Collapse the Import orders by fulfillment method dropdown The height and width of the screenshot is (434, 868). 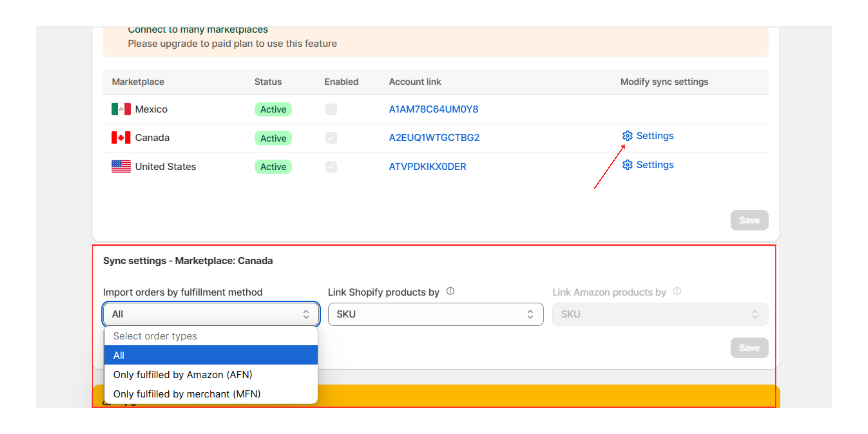(x=211, y=314)
